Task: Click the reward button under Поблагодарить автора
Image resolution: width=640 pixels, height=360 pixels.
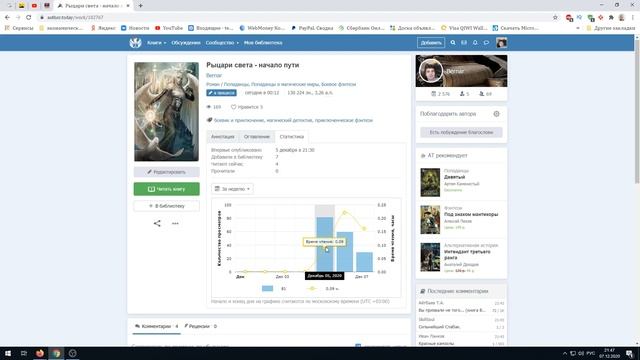Action: click(x=461, y=132)
